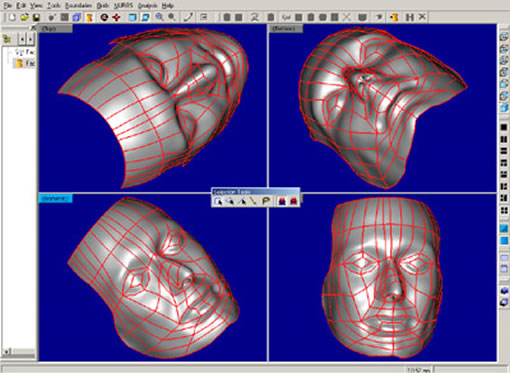The width and height of the screenshot is (510, 373).
Task: Open the View menu
Action: 36,6
